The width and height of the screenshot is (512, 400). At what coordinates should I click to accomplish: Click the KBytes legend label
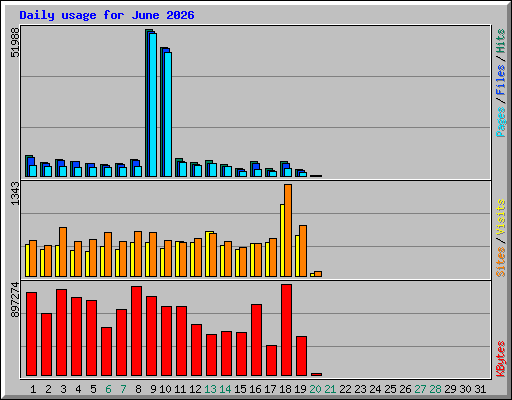(x=501, y=359)
